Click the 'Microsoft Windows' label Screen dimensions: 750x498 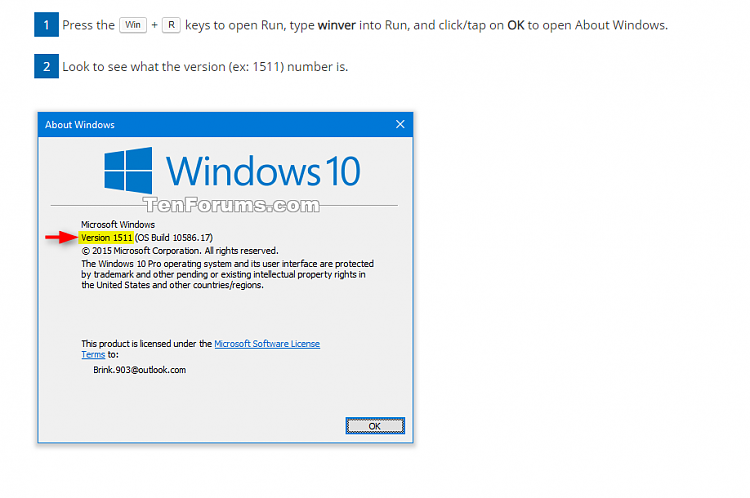(118, 224)
